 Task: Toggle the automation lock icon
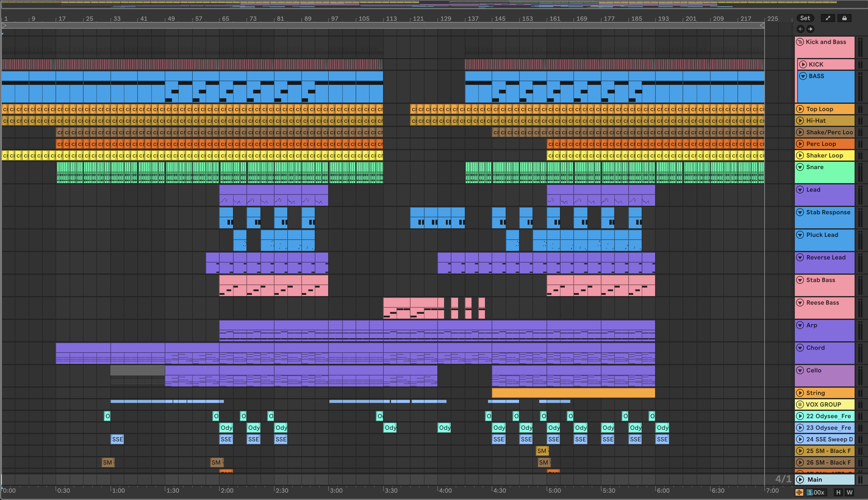[x=844, y=18]
